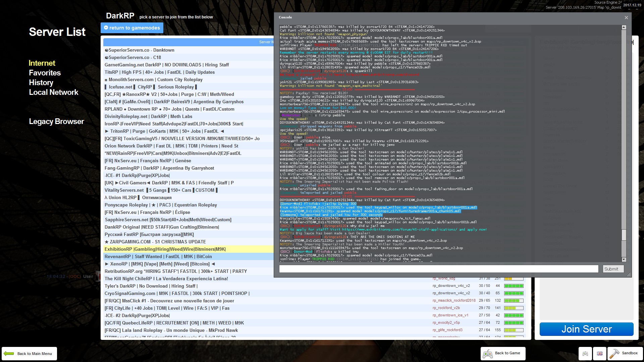644x362 pixels.
Task: Select highlighted ExhibitionRP server row
Action: pyautogui.click(x=189, y=249)
